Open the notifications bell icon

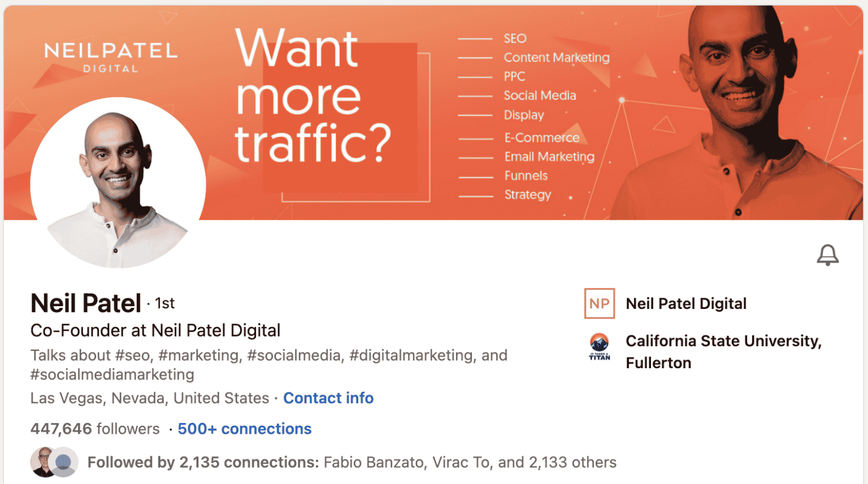(x=827, y=255)
